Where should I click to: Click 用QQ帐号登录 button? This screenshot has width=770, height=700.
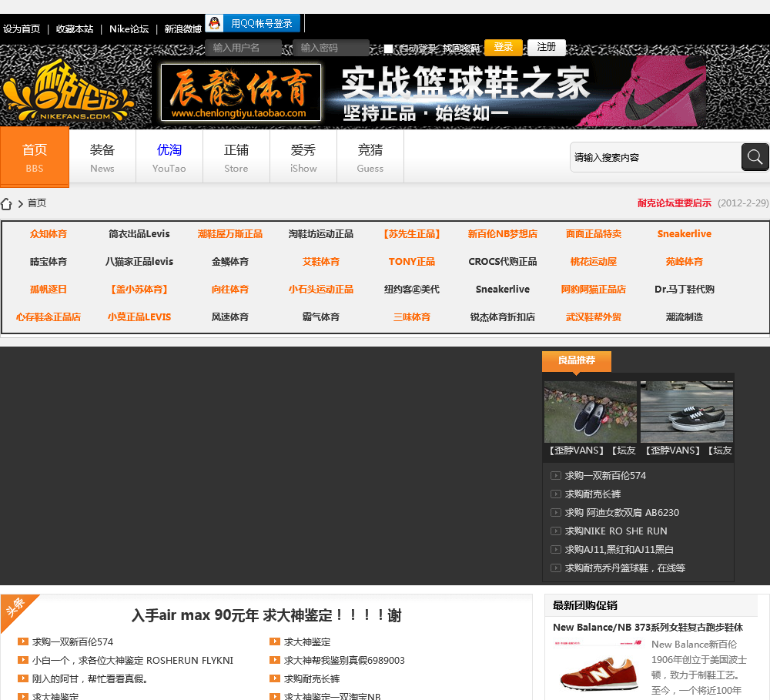point(253,23)
